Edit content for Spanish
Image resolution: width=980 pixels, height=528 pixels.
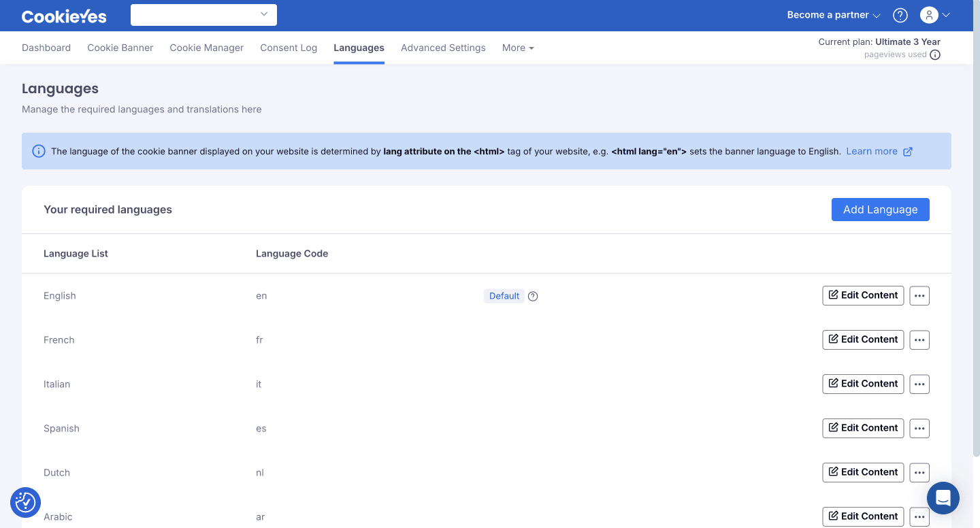pos(863,428)
